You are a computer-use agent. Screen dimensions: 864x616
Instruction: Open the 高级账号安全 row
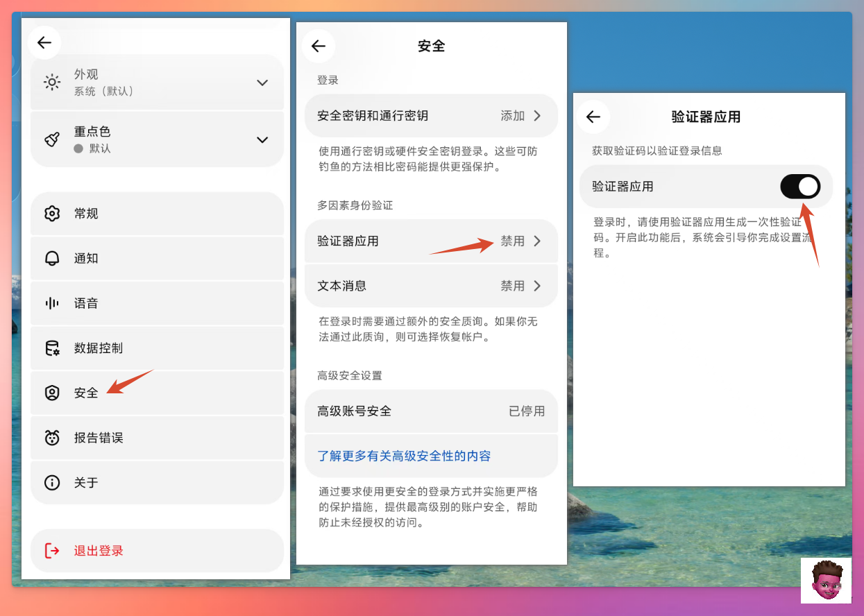point(431,411)
